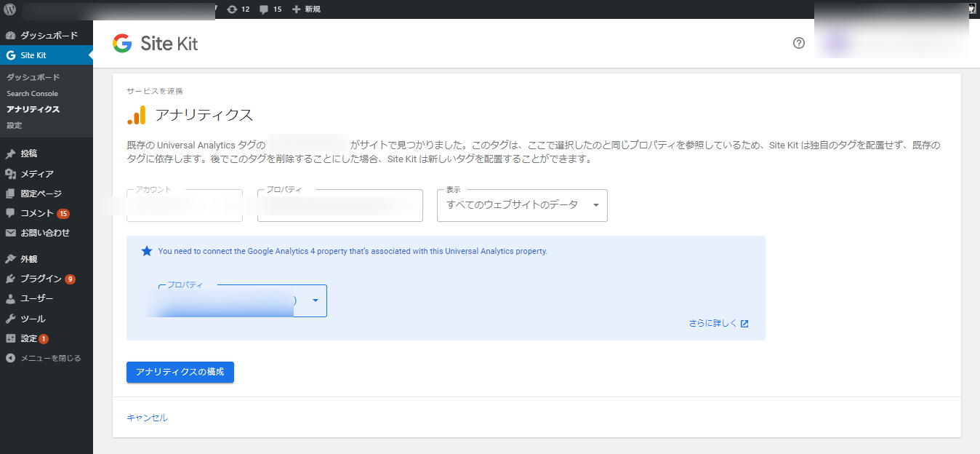This screenshot has width=980, height=454.
Task: Open the 表示 dropdown すべてのウェブサイトのデータ
Action: [x=522, y=205]
